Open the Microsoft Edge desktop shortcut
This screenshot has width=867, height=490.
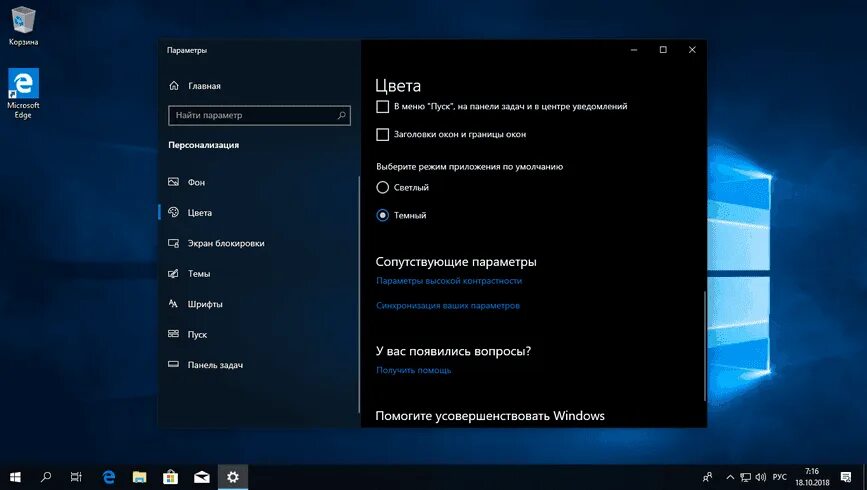23,93
